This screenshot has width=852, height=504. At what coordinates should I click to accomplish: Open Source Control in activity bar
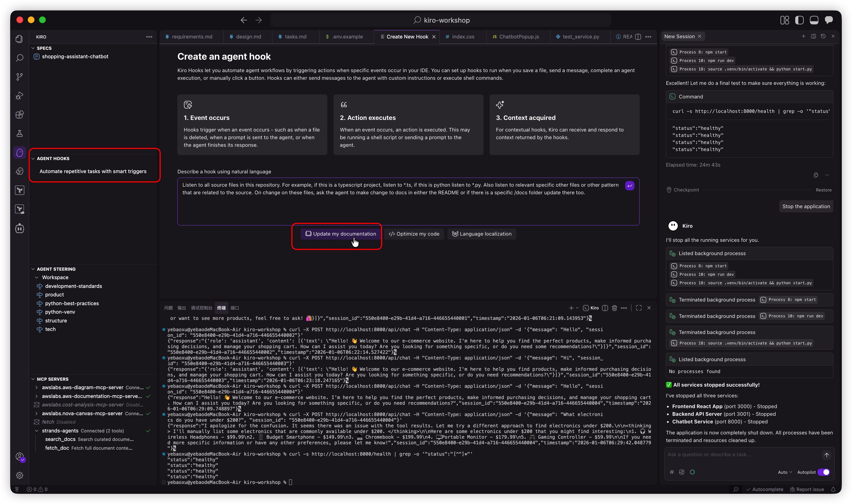[x=19, y=77]
